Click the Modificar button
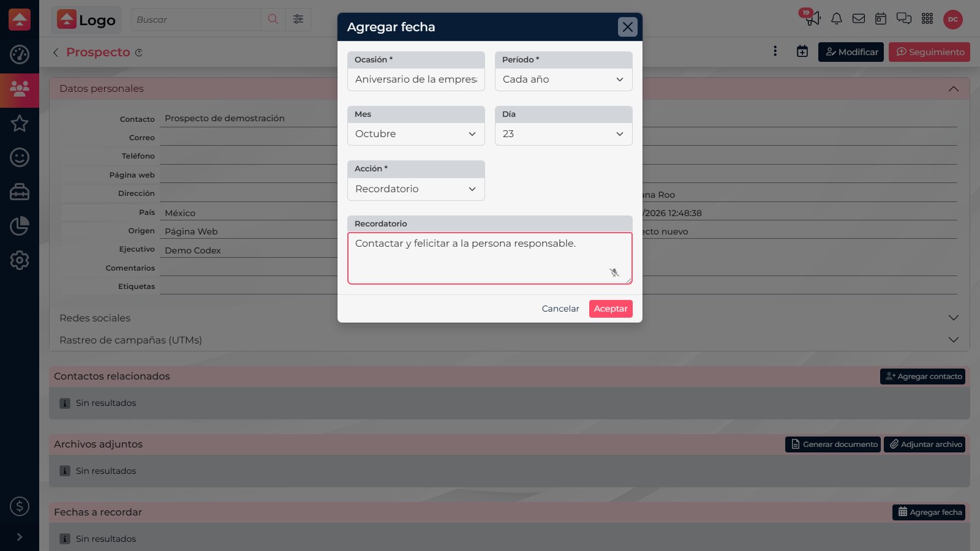Image resolution: width=980 pixels, height=551 pixels. [x=851, y=52]
